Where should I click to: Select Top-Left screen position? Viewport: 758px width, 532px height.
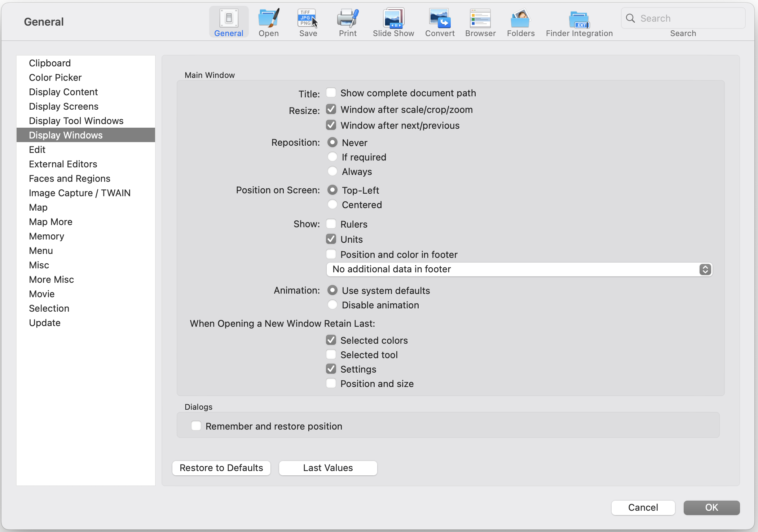(x=332, y=190)
